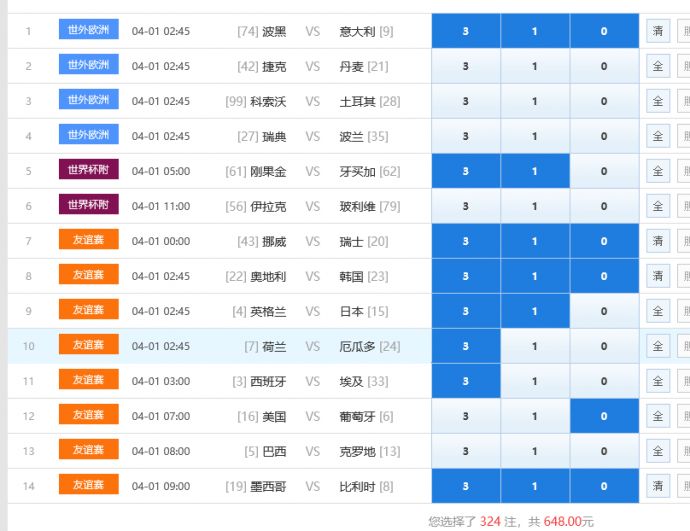
Task: Click 世界杯附 tag for 刚果金 match
Action: tap(88, 170)
